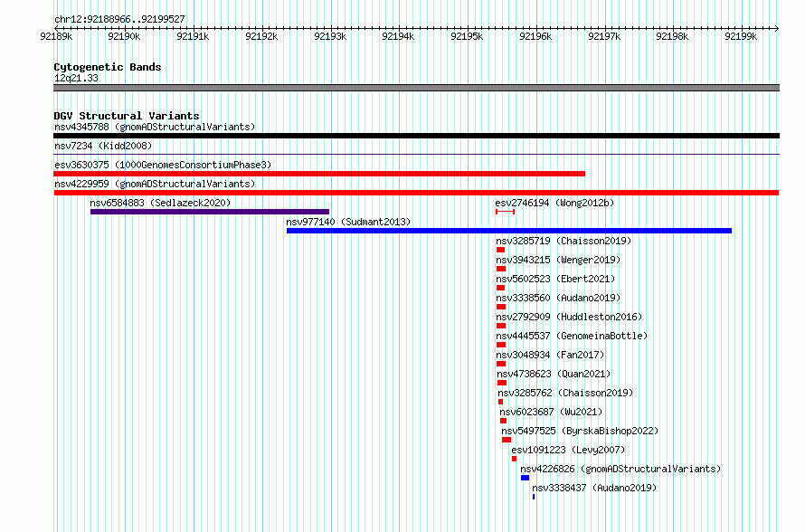This screenshot has width=805, height=532.
Task: Open the nsv4229959 gnomAD variant label
Action: click(155, 184)
